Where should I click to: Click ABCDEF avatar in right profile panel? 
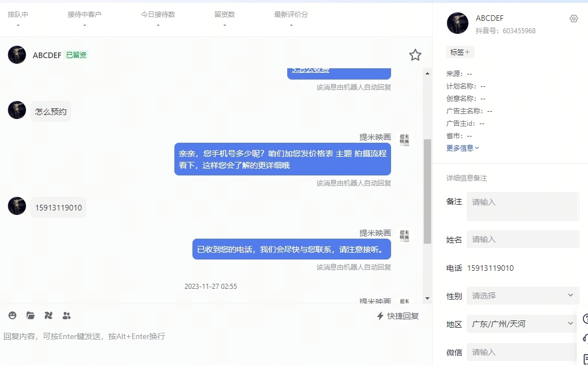458,23
